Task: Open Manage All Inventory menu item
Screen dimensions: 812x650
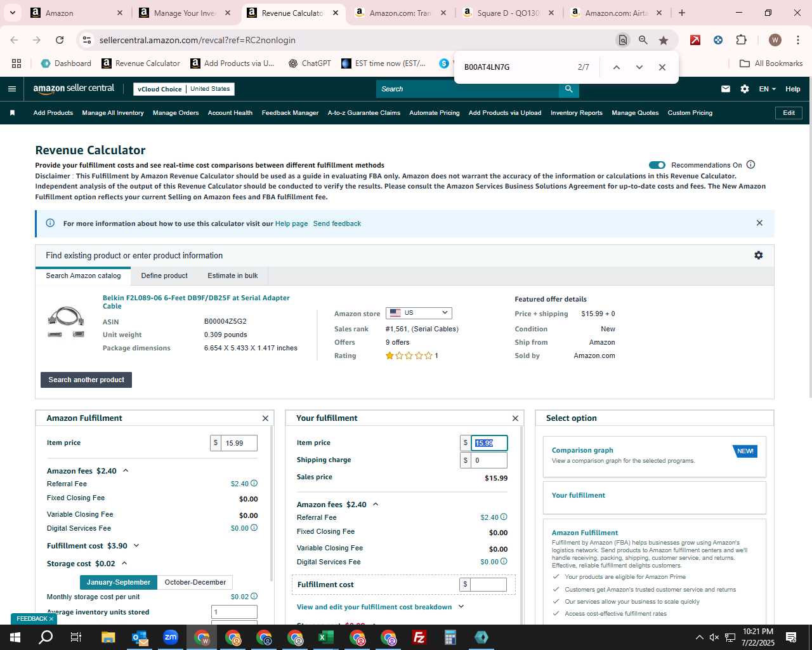Action: click(x=113, y=113)
